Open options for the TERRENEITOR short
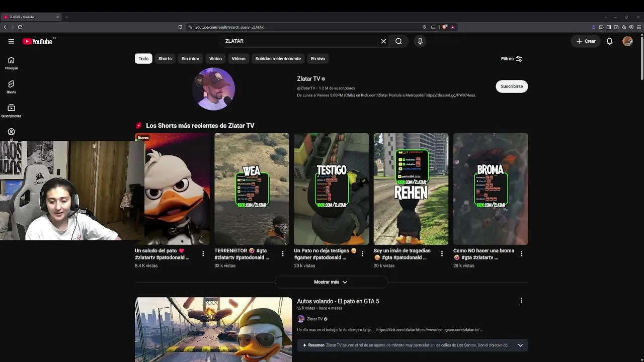644x362 pixels. click(283, 254)
